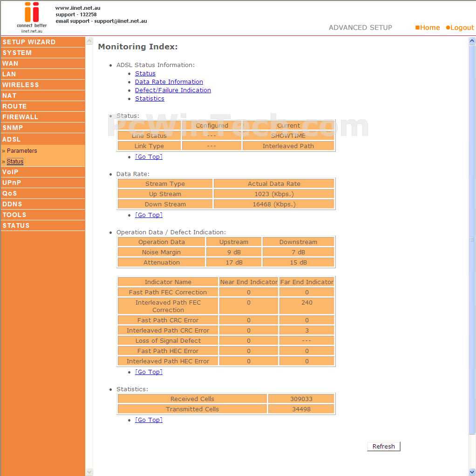The width and height of the screenshot is (476, 476).
Task: Open DDNS menu section
Action: pyautogui.click(x=43, y=204)
